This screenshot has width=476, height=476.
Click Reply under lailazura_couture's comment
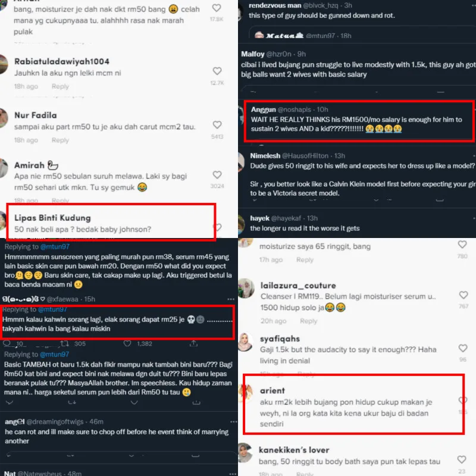point(308,321)
